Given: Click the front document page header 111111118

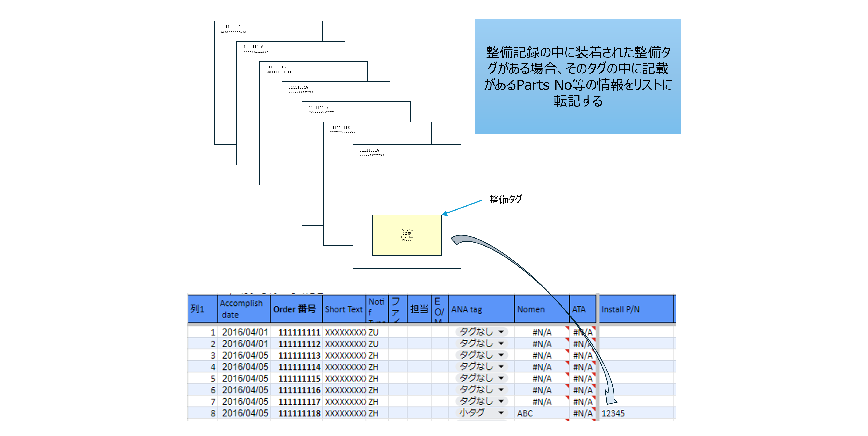Looking at the screenshot, I should coord(369,151).
